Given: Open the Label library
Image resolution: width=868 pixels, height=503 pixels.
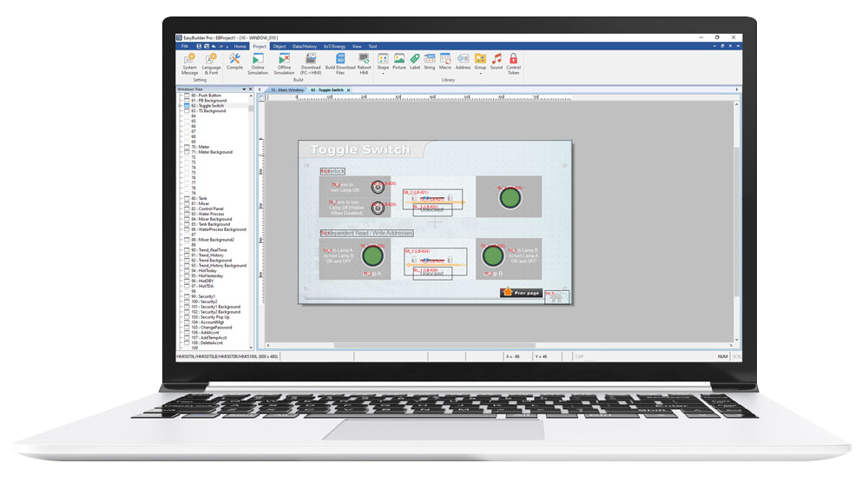Looking at the screenshot, I should tap(415, 61).
